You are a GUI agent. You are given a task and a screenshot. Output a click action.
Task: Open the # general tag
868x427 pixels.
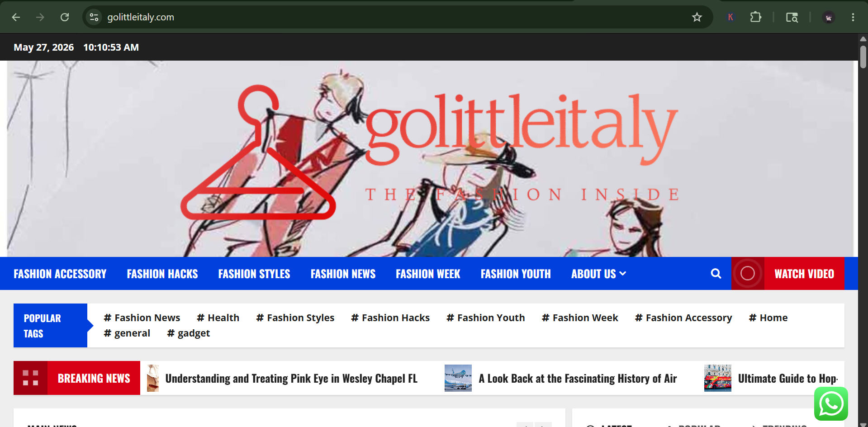pos(127,333)
